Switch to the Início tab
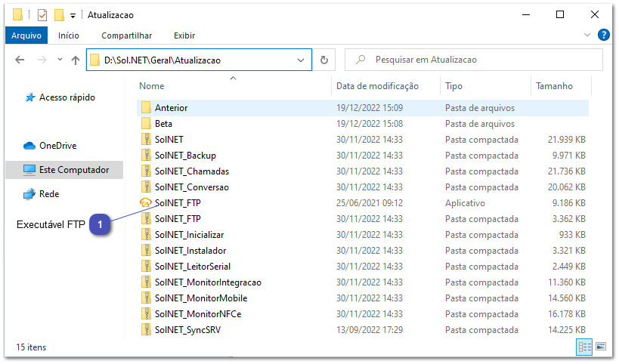 (68, 35)
